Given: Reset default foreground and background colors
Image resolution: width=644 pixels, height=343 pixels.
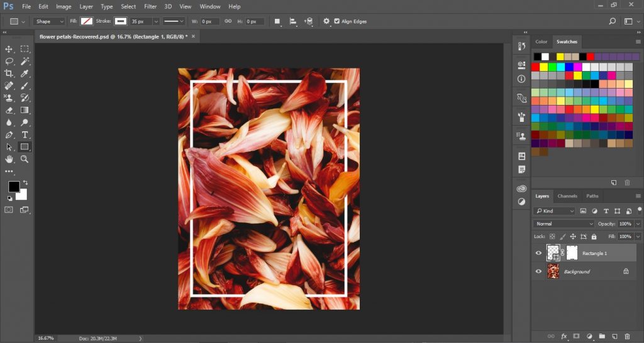Looking at the screenshot, I should 9,198.
